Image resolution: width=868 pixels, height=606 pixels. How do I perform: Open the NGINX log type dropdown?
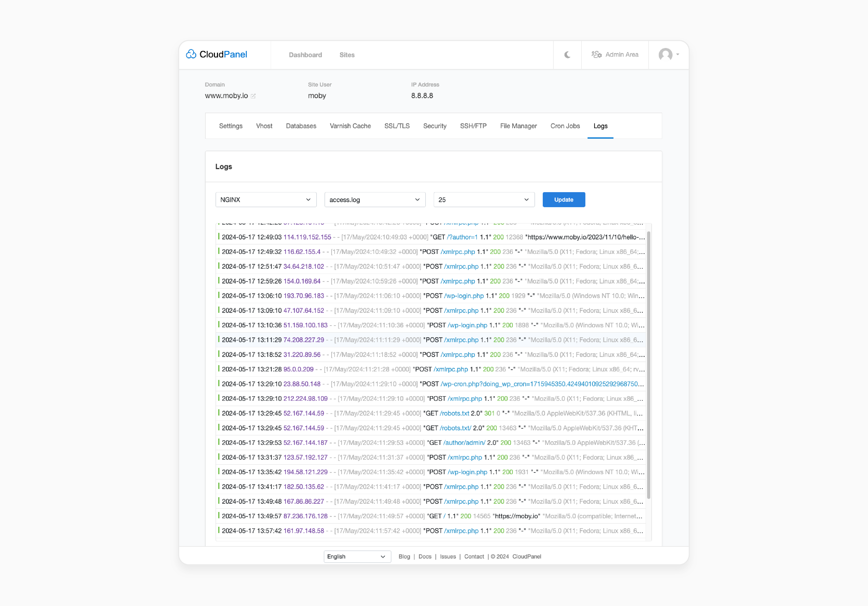pos(266,200)
